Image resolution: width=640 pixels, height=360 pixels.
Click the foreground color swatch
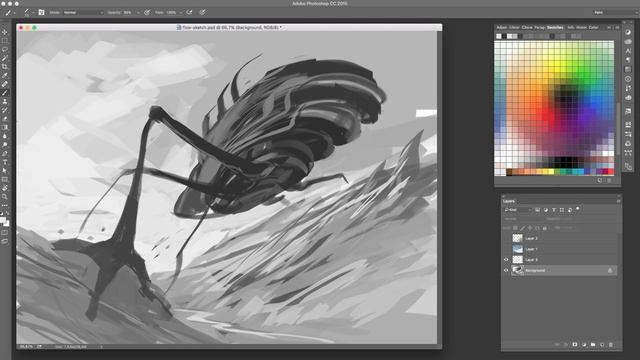[3, 220]
